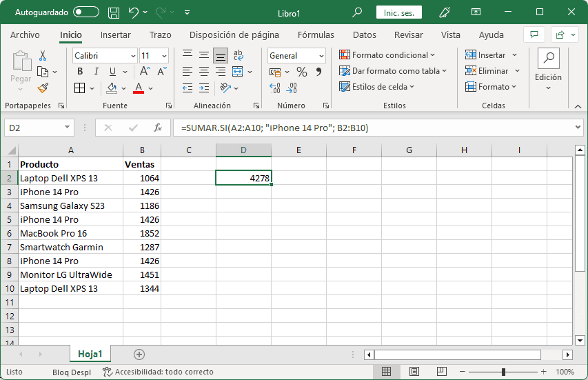The height and width of the screenshot is (380, 588).
Task: Open the Customize Quick Access Toolbar dropdown
Action: (x=187, y=12)
